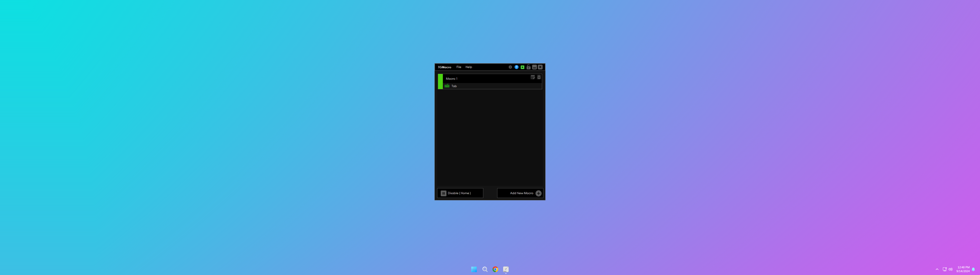
Task: Launch Chrome from the taskbar
Action: coord(495,269)
